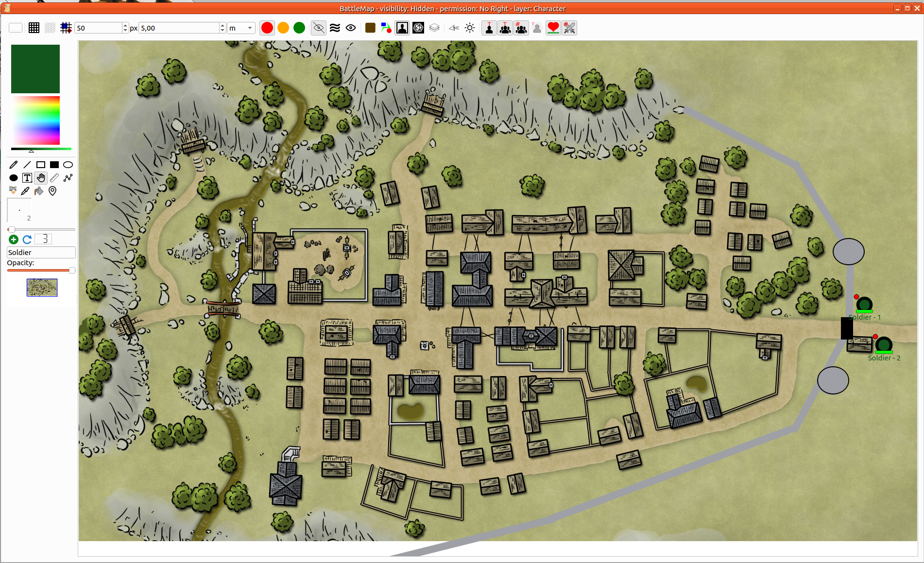Select the Paint Bucket fill tool
The width and height of the screenshot is (924, 563).
point(38,190)
